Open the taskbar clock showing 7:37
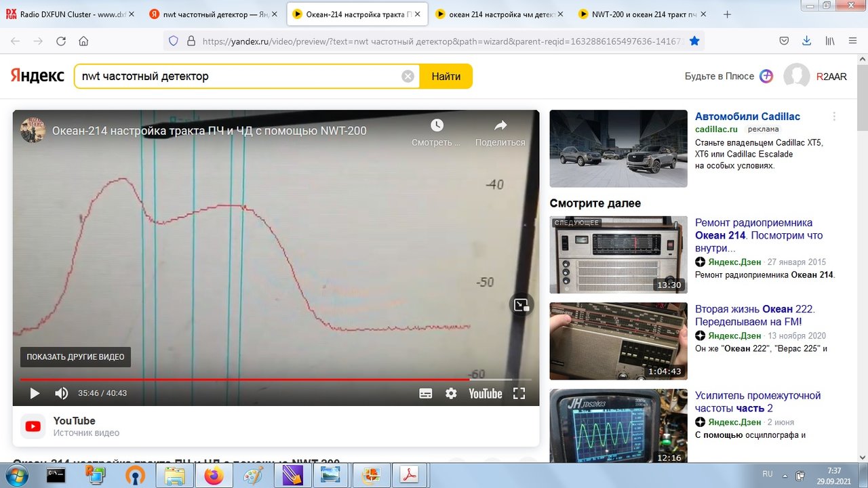Image resolution: width=868 pixels, height=488 pixels. pos(834,475)
